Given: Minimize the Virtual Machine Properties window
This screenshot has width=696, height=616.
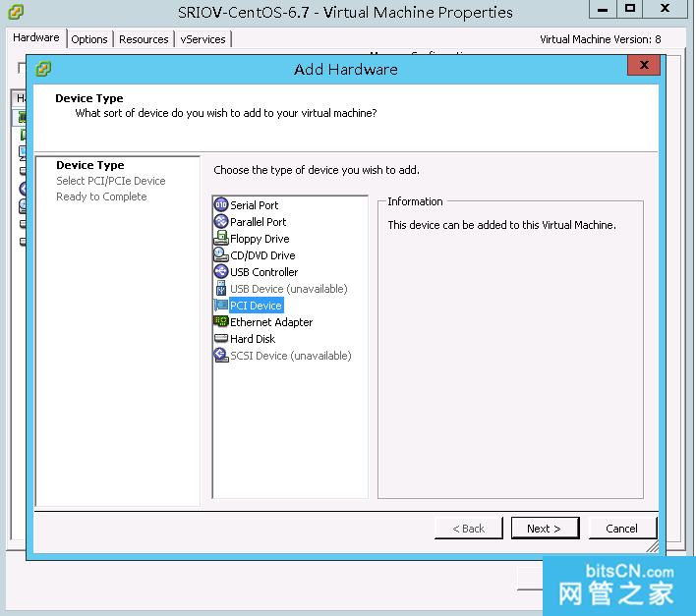Looking at the screenshot, I should (603, 9).
